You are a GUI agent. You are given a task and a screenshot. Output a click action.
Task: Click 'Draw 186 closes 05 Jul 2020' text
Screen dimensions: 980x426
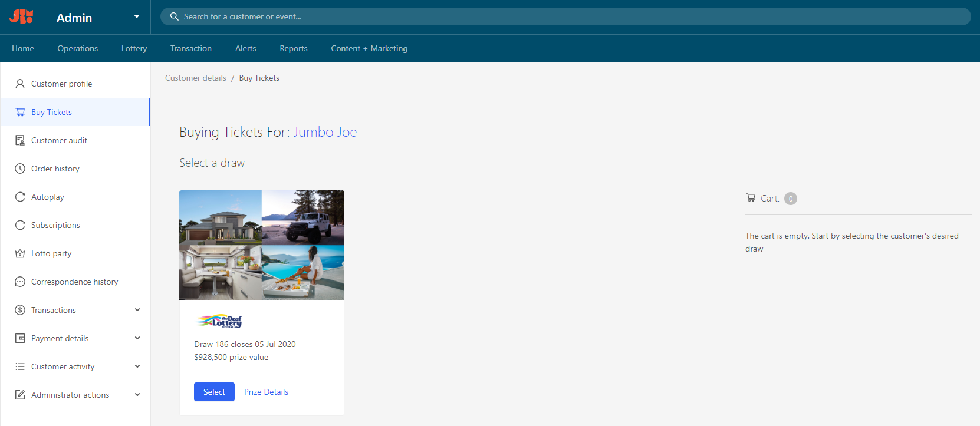[x=245, y=344]
